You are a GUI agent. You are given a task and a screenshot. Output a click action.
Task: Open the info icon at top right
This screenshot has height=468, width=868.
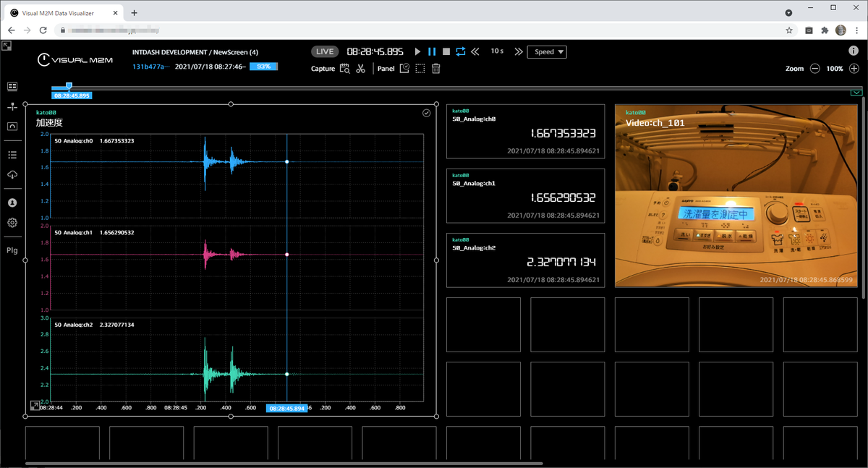pyautogui.click(x=854, y=51)
